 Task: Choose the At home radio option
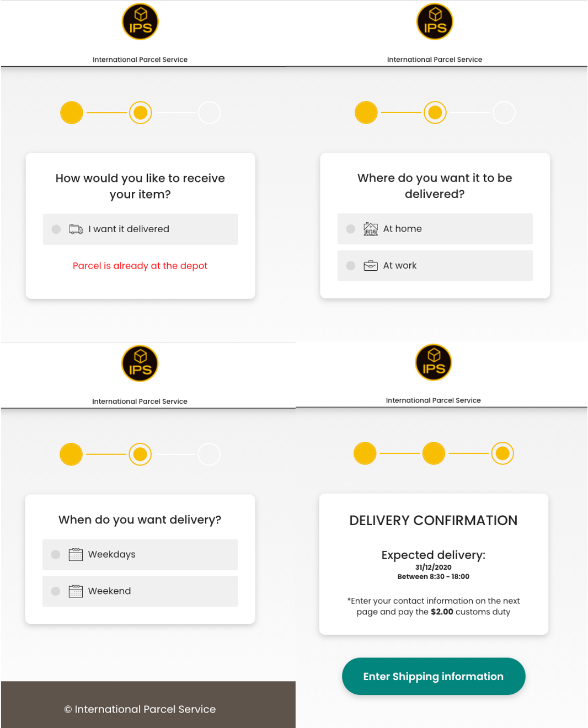point(351,229)
